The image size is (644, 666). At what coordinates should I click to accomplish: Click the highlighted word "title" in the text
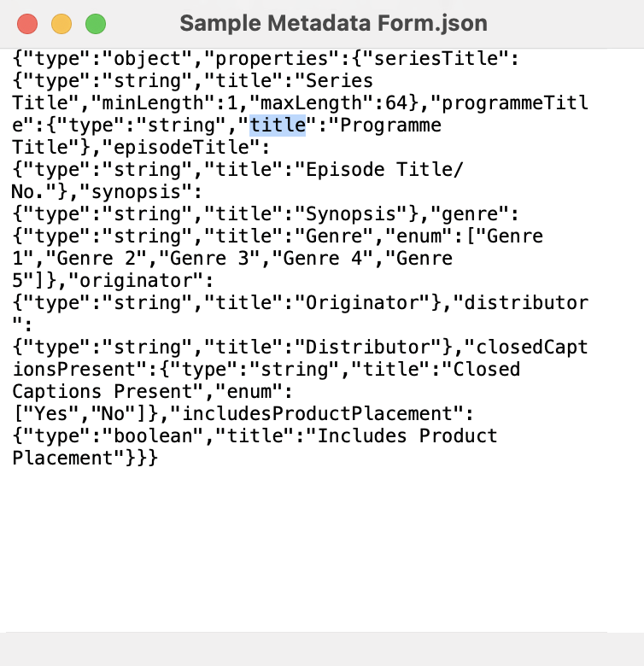(x=278, y=126)
